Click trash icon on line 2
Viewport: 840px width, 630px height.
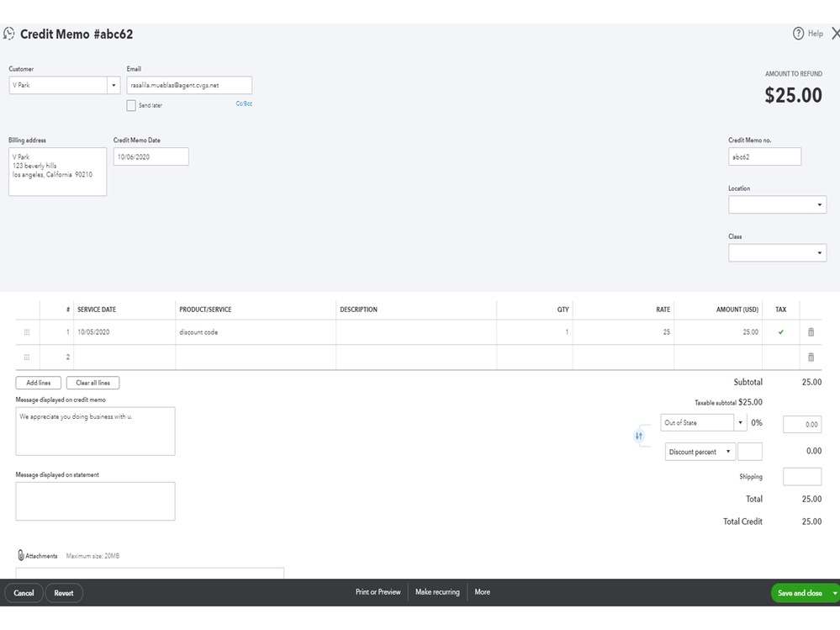pos(811,357)
